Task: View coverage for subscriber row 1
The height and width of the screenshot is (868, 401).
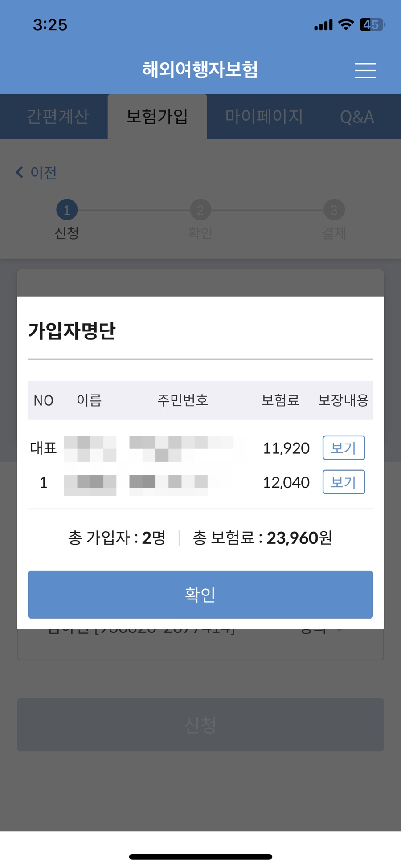Action: [344, 482]
